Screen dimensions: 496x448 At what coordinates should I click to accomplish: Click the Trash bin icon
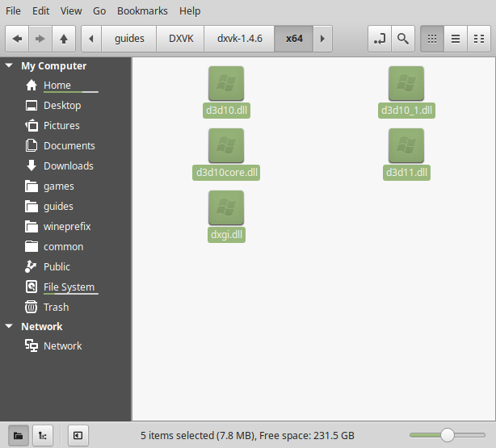pyautogui.click(x=32, y=307)
